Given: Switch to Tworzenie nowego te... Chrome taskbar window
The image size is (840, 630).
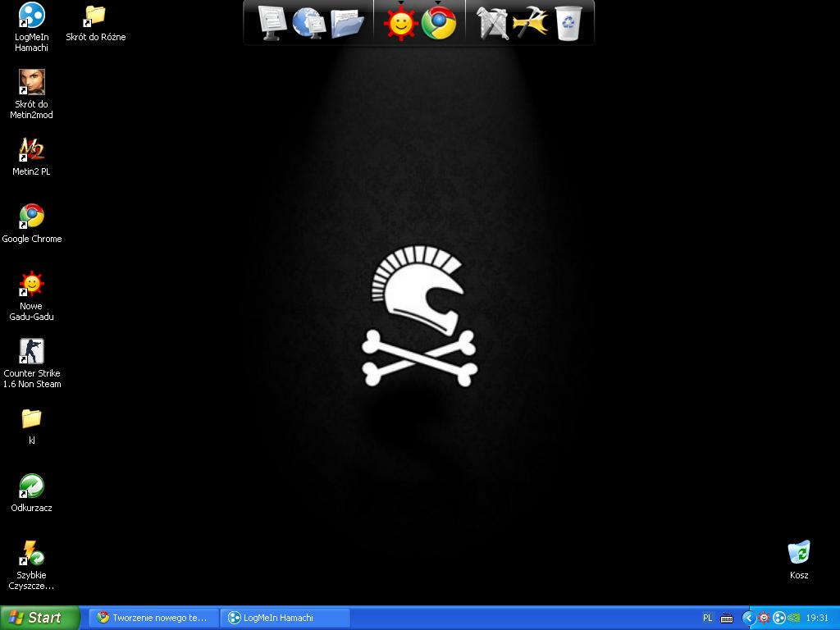Looking at the screenshot, I should 153,618.
